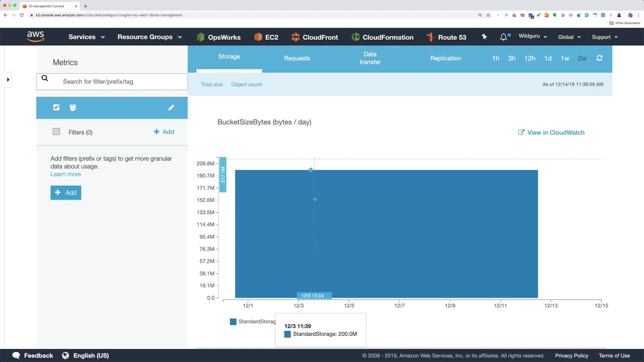
Task: Click the pin shortcuts icon
Action: pos(484,37)
